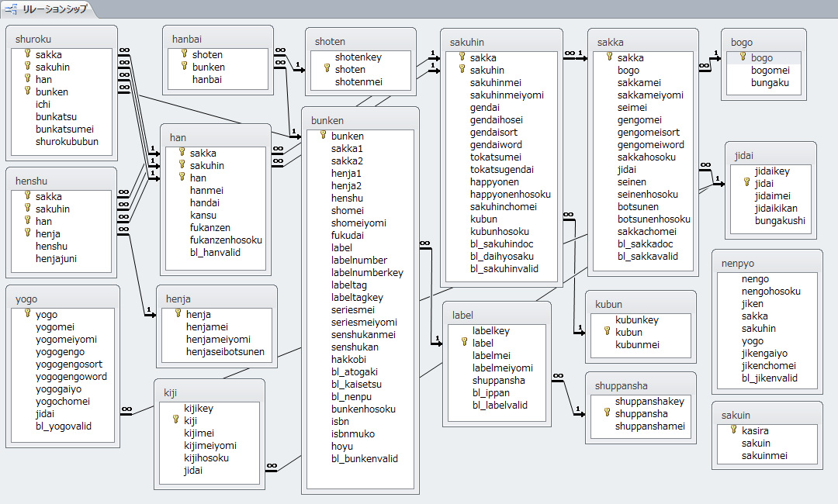Click the key icon beside kasira in sakuin table
The image size is (838, 504).
(734, 430)
